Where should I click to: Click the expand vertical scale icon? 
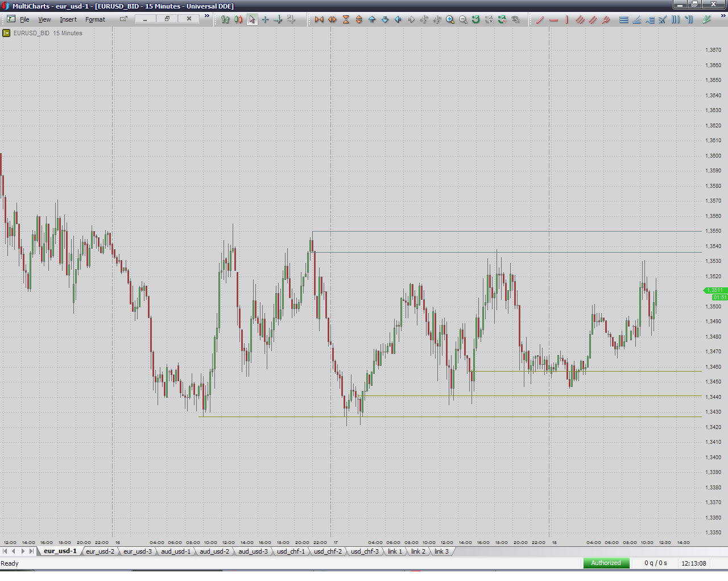359,19
